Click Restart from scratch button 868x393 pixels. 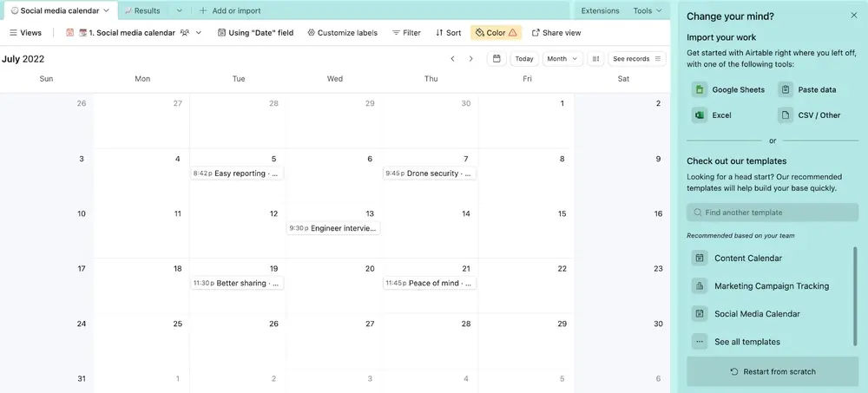[x=773, y=371]
